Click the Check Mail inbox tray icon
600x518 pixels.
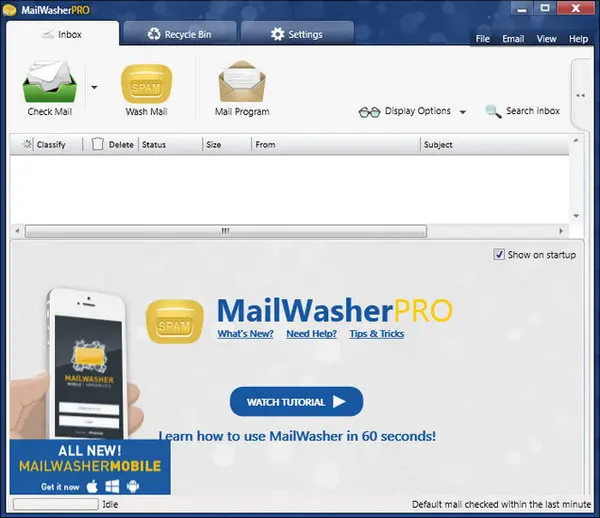click(50, 81)
